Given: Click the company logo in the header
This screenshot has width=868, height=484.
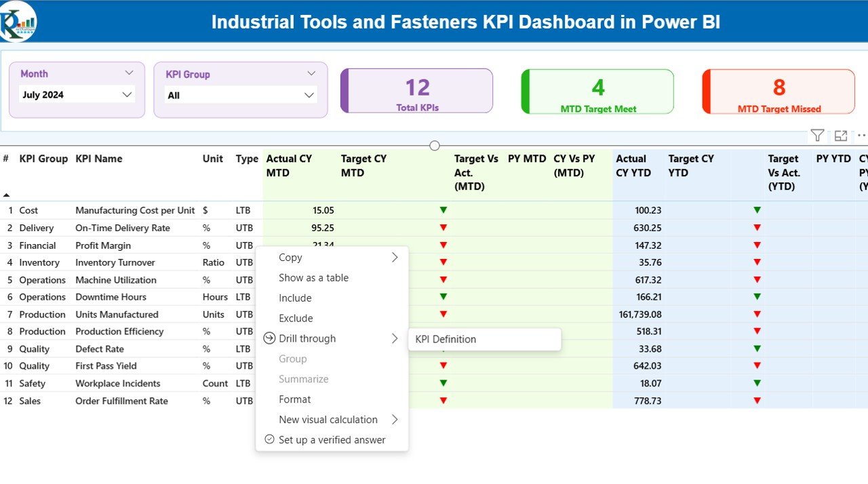Looking at the screenshot, I should (x=17, y=21).
